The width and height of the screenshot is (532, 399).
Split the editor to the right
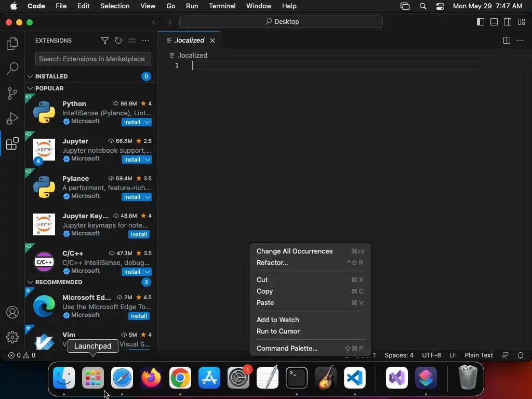[x=507, y=41]
